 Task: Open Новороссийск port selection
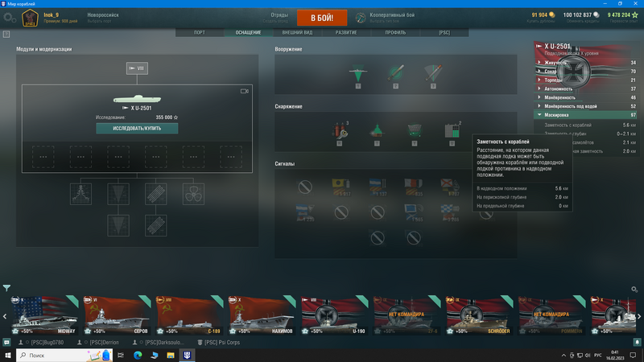pos(103,18)
